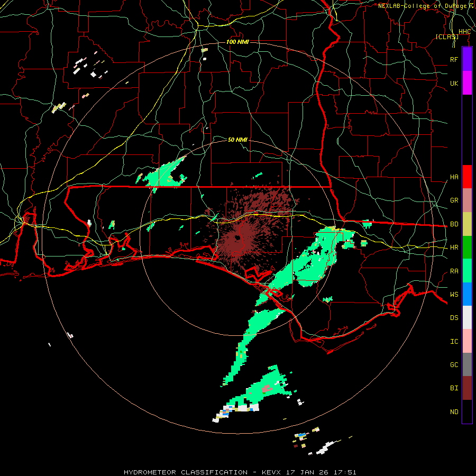The image size is (476, 476).
Task: Click the "100 NMI" range ring label
Action: pos(237,42)
